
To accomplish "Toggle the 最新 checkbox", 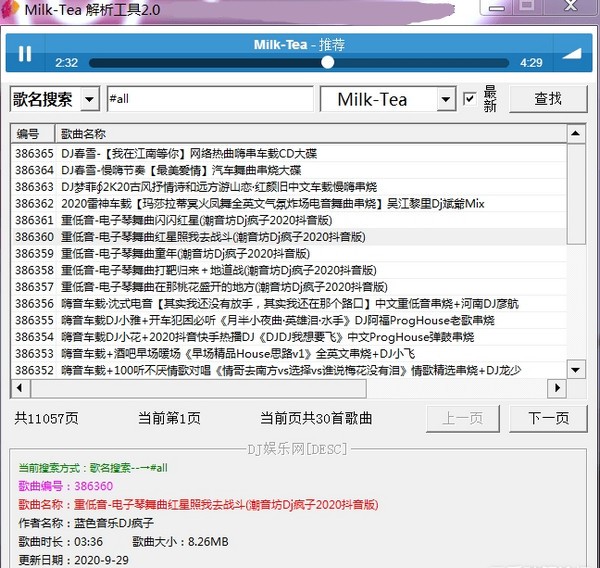I will (x=470, y=99).
